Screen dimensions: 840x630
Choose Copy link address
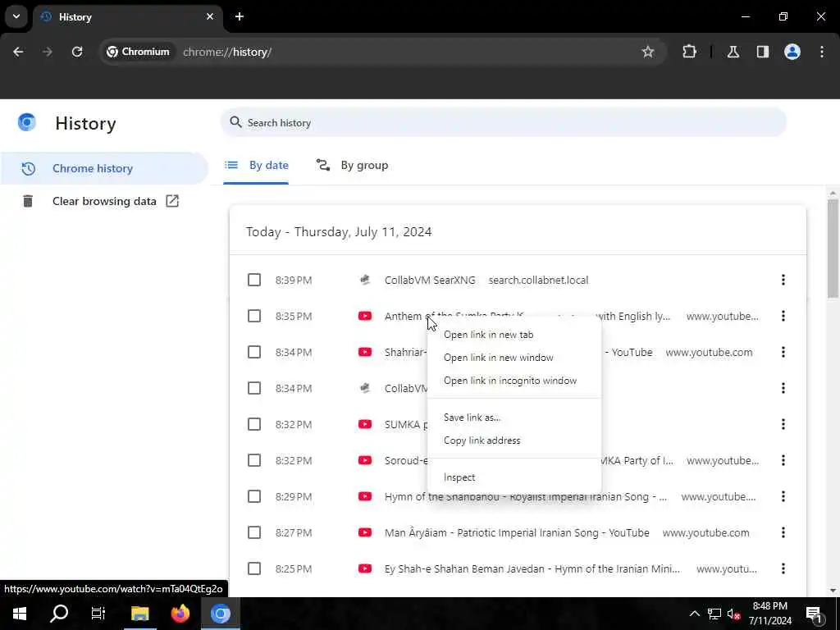514,441
